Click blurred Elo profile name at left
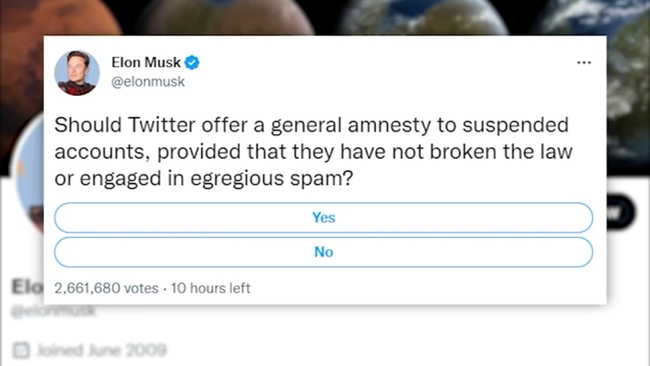 pyautogui.click(x=27, y=287)
